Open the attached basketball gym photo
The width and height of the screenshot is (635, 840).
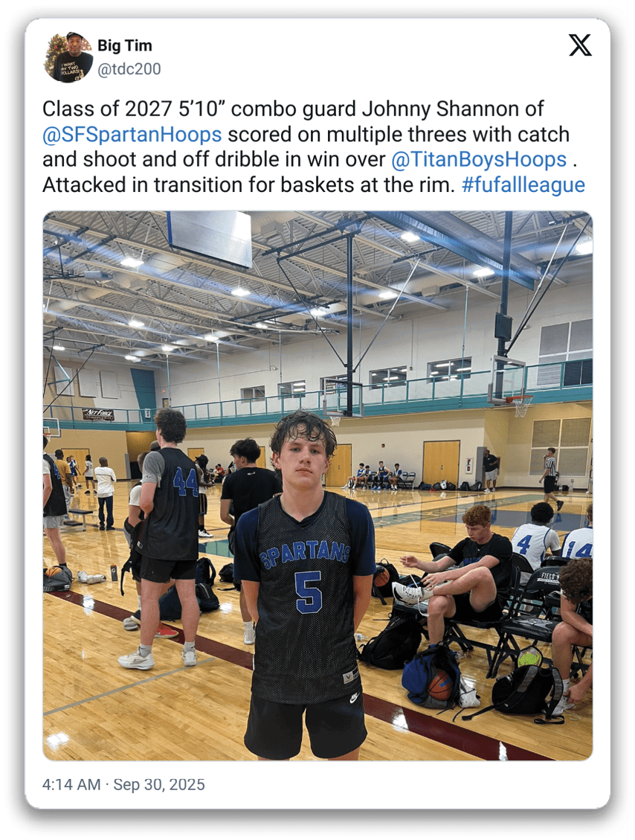317,485
